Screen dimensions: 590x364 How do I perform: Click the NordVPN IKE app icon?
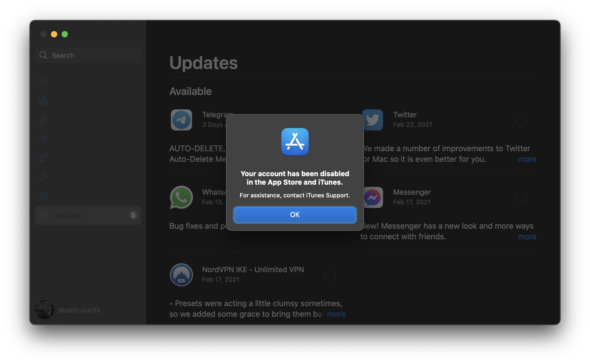[x=181, y=275]
